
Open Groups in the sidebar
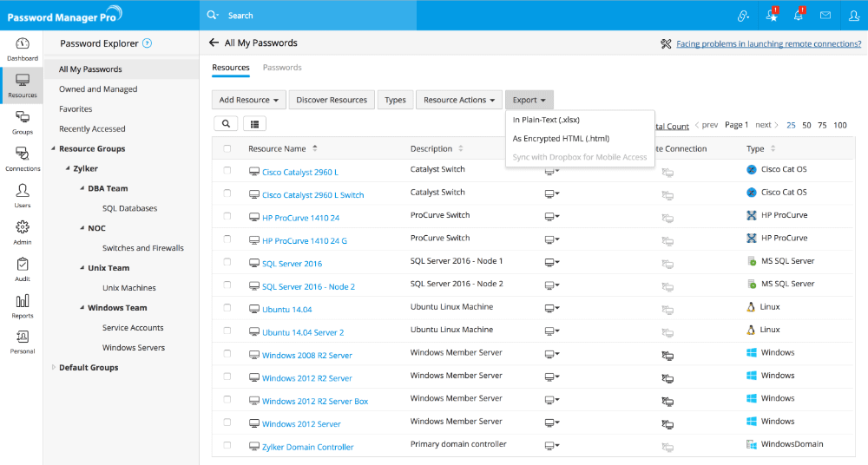point(23,122)
